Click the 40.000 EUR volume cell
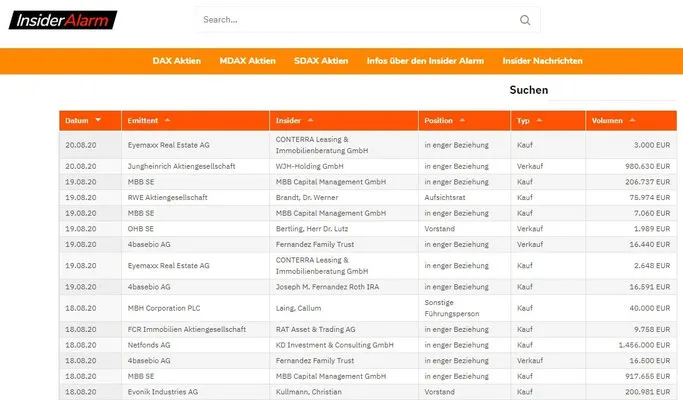Image resolution: width=683 pixels, height=400 pixels. tap(631, 308)
